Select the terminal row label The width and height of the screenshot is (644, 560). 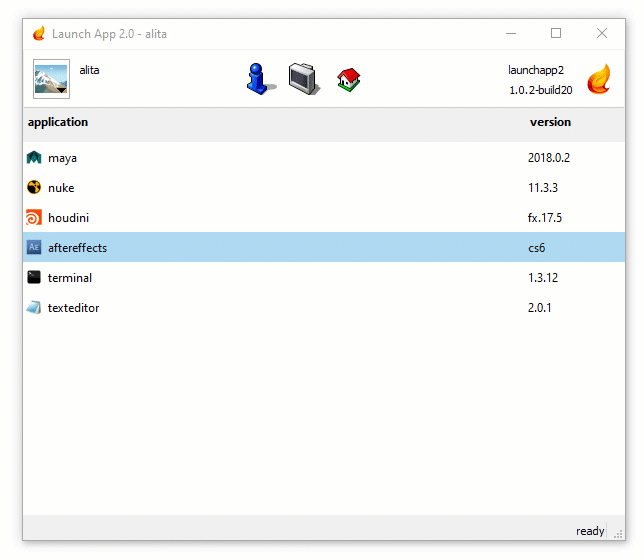click(x=70, y=278)
